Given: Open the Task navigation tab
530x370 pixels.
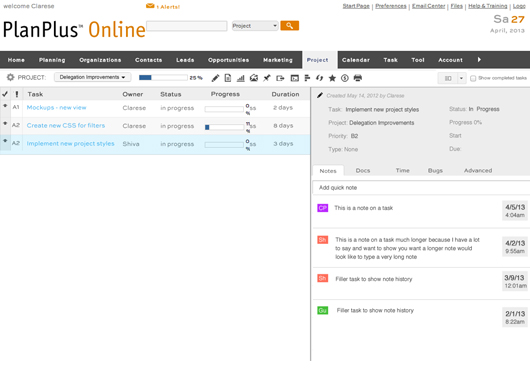Looking at the screenshot, I should click(x=390, y=60).
